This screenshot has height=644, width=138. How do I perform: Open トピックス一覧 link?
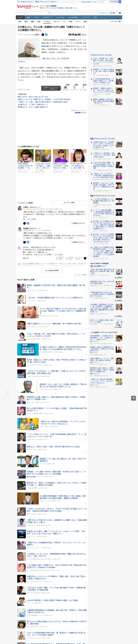115,21
